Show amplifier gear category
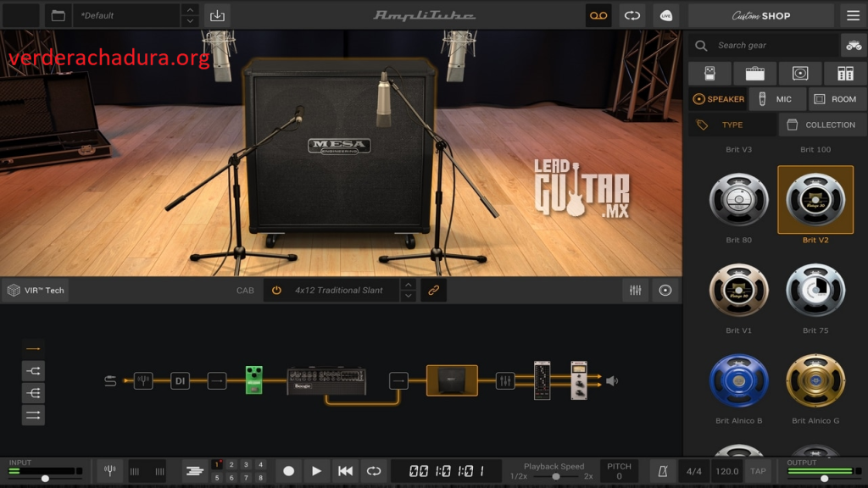 pyautogui.click(x=755, y=73)
